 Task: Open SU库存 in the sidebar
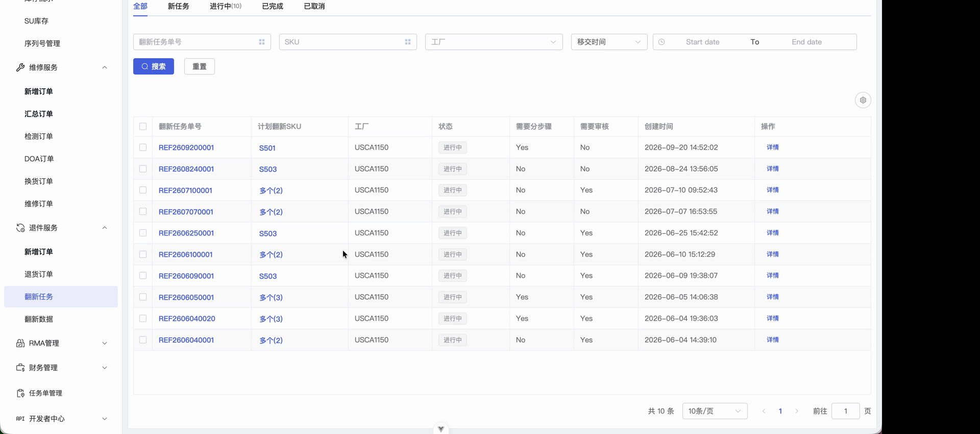coord(36,21)
